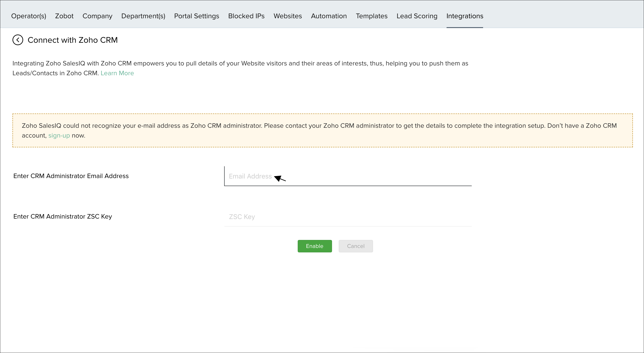
Task: Click the Integrating Zoho SalesIQ description paragraph
Action: tap(240, 68)
